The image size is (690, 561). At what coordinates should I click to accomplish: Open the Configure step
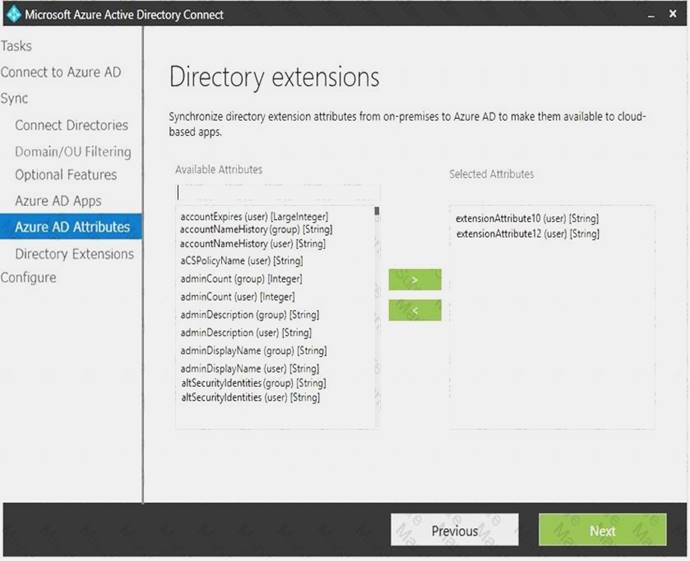tap(28, 278)
